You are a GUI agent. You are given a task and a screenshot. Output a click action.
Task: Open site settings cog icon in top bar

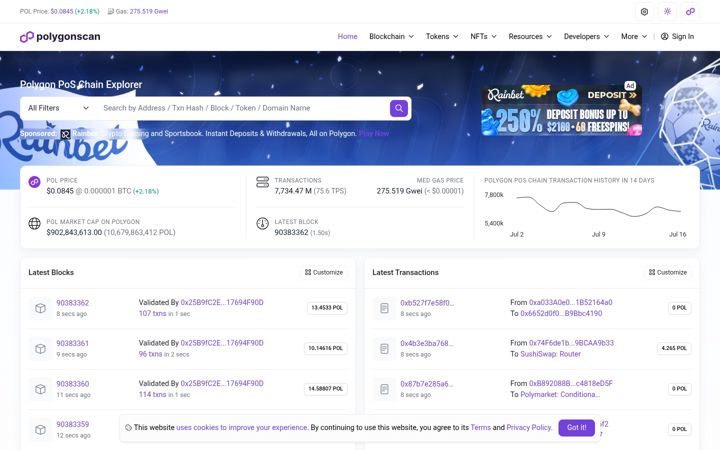[x=644, y=11]
